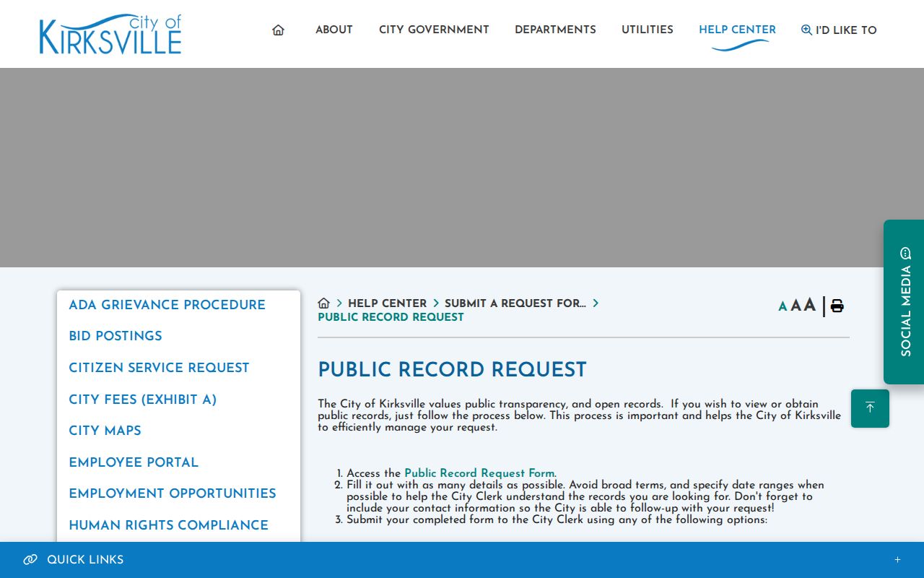Click the magnifier icon beside I'd Like To
Image resolution: width=924 pixels, height=578 pixels.
pyautogui.click(x=806, y=30)
